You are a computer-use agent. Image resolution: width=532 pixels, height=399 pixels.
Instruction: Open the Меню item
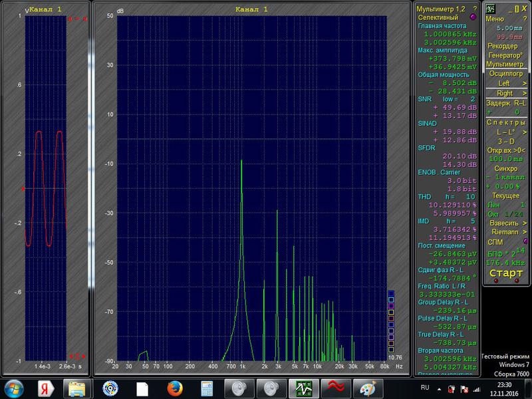494,19
